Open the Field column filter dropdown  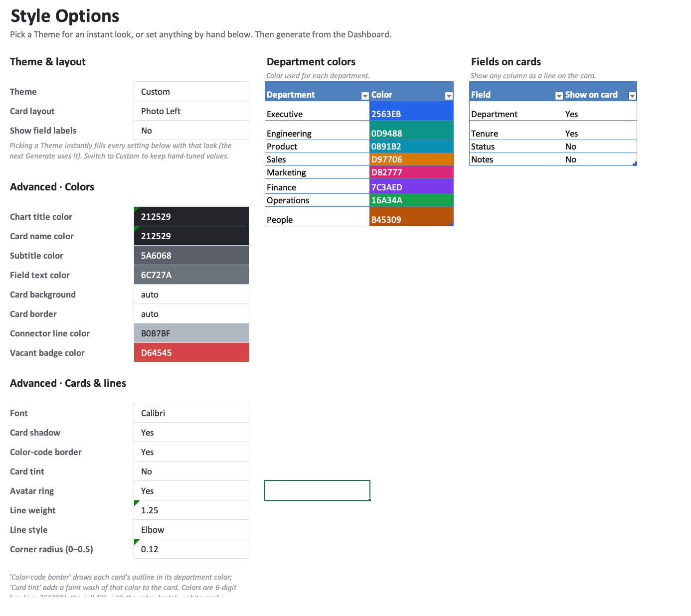(559, 96)
